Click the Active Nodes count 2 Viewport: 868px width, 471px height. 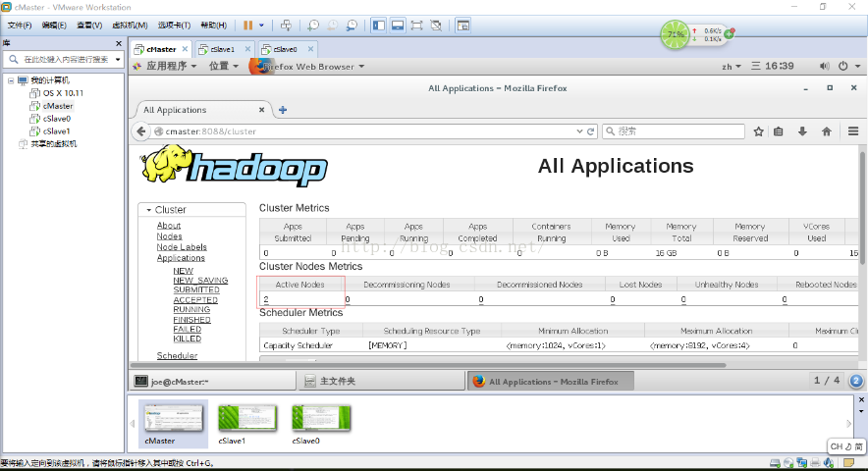pos(266,299)
